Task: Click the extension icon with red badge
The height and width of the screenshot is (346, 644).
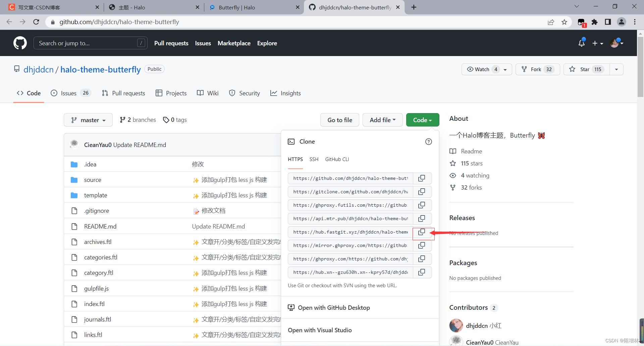Action: [582, 22]
